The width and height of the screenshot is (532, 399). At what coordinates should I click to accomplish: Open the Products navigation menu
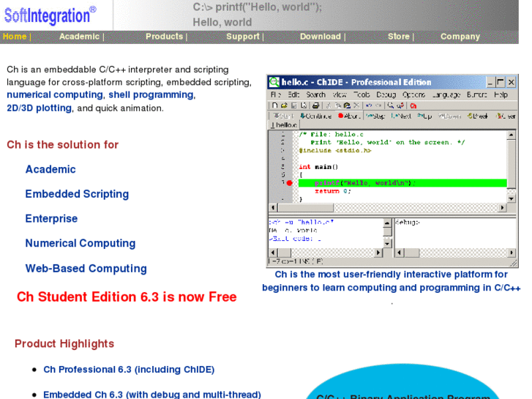tap(164, 37)
